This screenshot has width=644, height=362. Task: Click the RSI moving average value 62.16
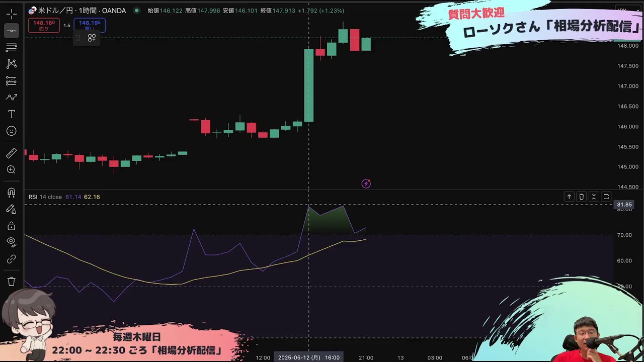coord(92,197)
